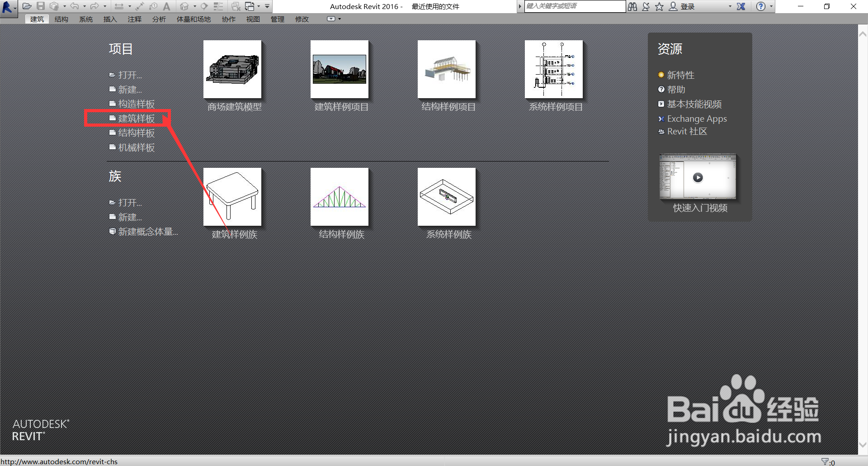The image size is (868, 466).
Task: Expand the 3D view dropdown arrow
Action: pos(195,6)
